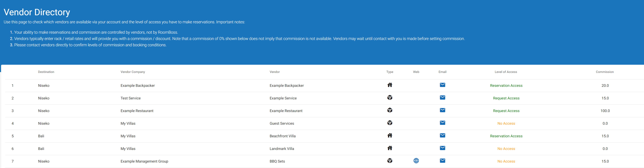Click the email icon for Landmark Villa
This screenshot has height=168, width=644.
click(442, 148)
